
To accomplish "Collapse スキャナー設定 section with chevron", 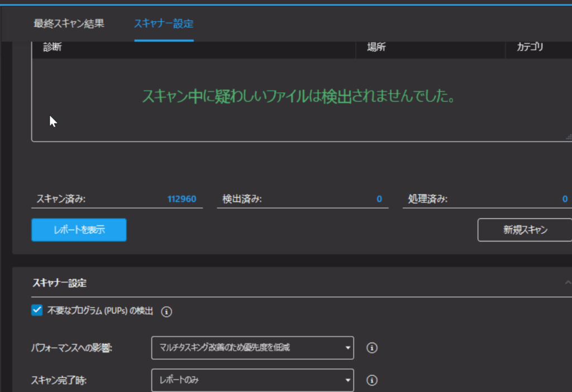I will [568, 283].
